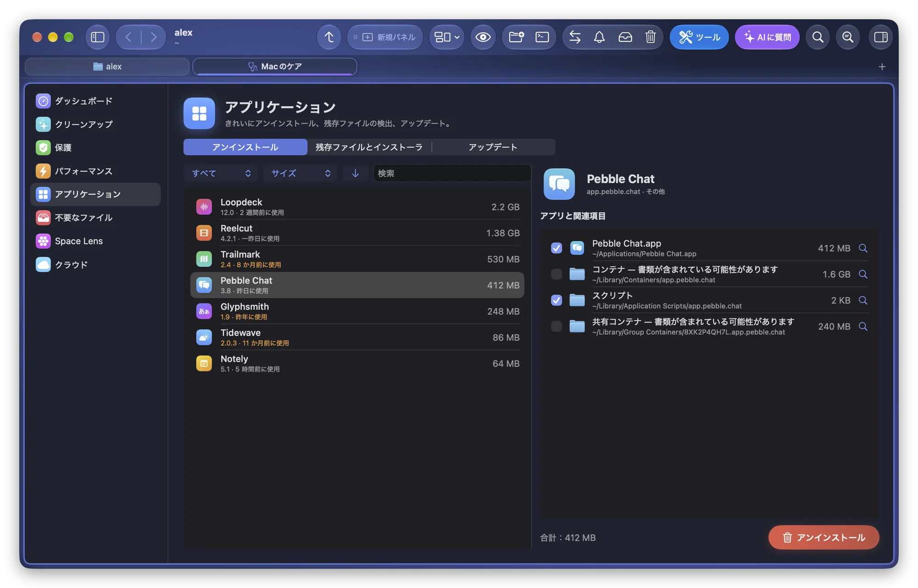
Task: Click the AIに質問 button
Action: [x=767, y=37]
